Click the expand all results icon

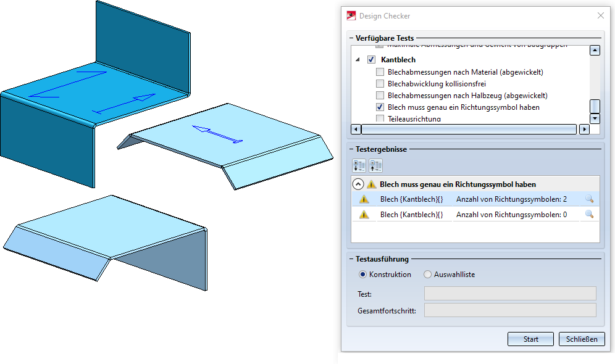(359, 166)
